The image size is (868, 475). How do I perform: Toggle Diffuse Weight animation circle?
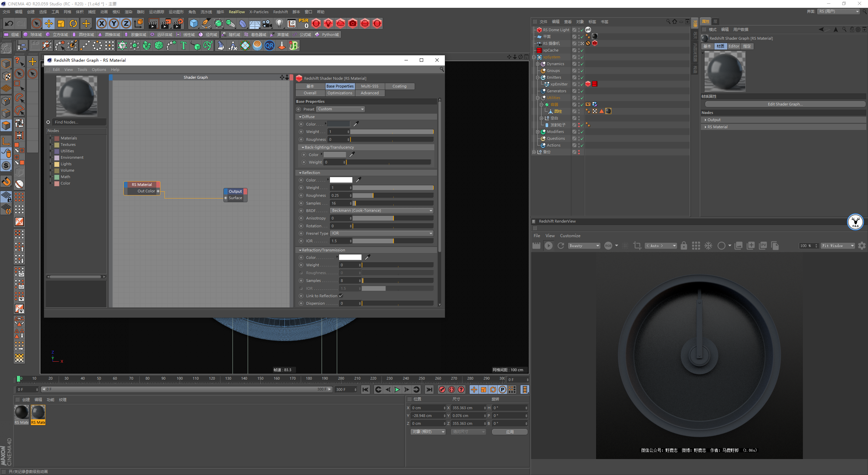click(x=301, y=132)
